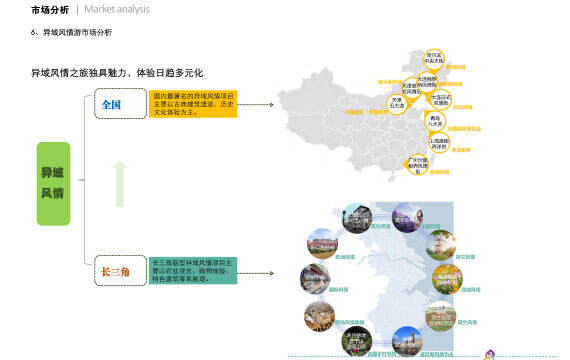Select the 天津五大道 map bubble
This screenshot has width=570, height=360.
397,103
